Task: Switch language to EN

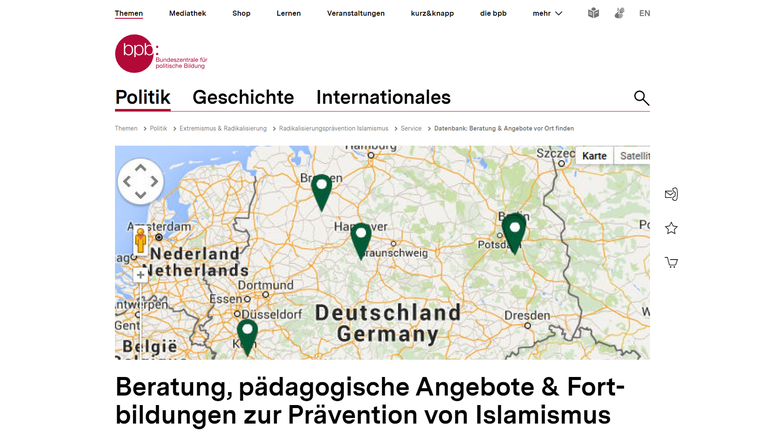Action: 645,13
